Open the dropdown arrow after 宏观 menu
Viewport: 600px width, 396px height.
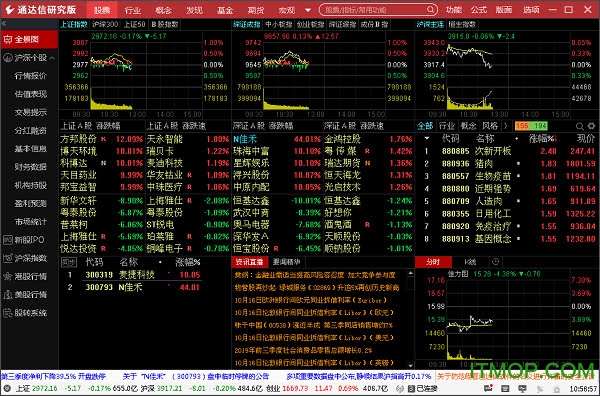(308, 10)
